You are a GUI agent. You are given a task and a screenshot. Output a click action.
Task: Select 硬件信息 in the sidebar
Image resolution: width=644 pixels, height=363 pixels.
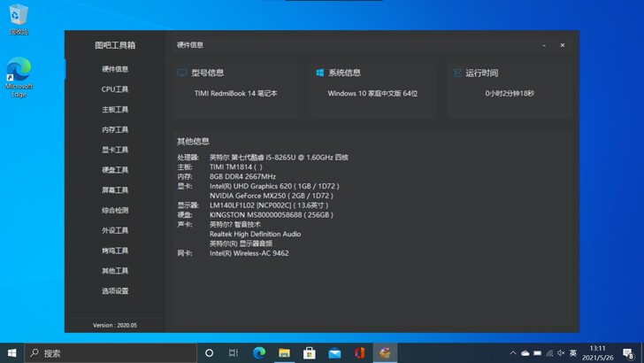tap(115, 69)
